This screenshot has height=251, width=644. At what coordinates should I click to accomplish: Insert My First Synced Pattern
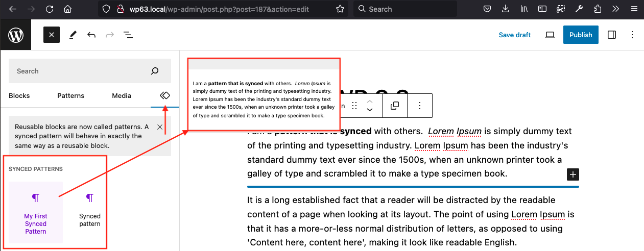coord(36,212)
